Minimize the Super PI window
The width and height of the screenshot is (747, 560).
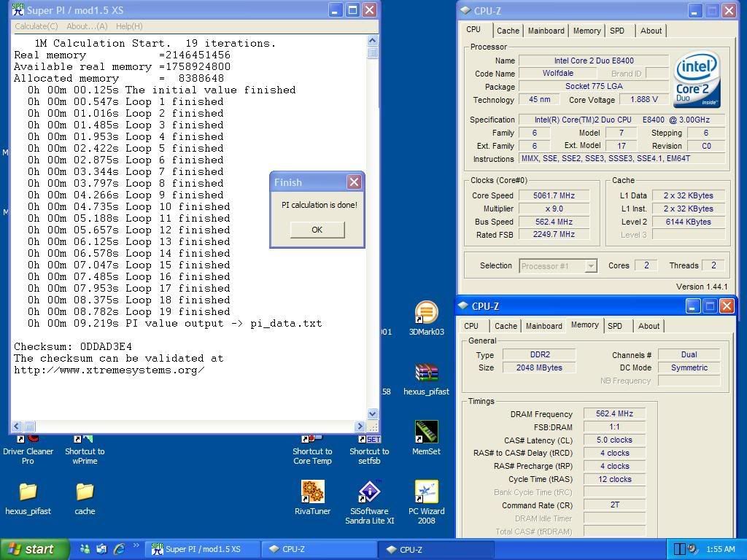pos(336,10)
